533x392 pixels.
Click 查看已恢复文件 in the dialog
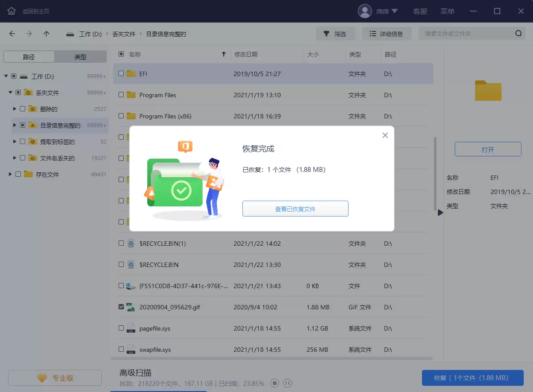tap(295, 209)
